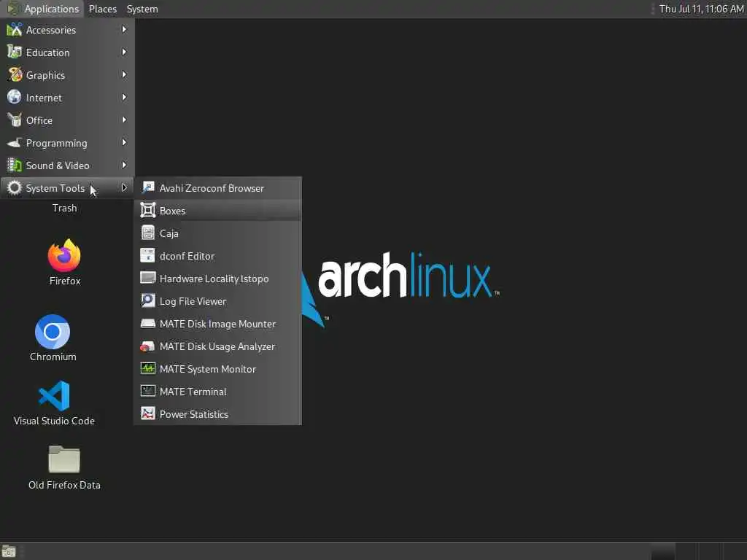The width and height of the screenshot is (747, 560).
Task: Expand the Education submenu arrow
Action: 124,52
